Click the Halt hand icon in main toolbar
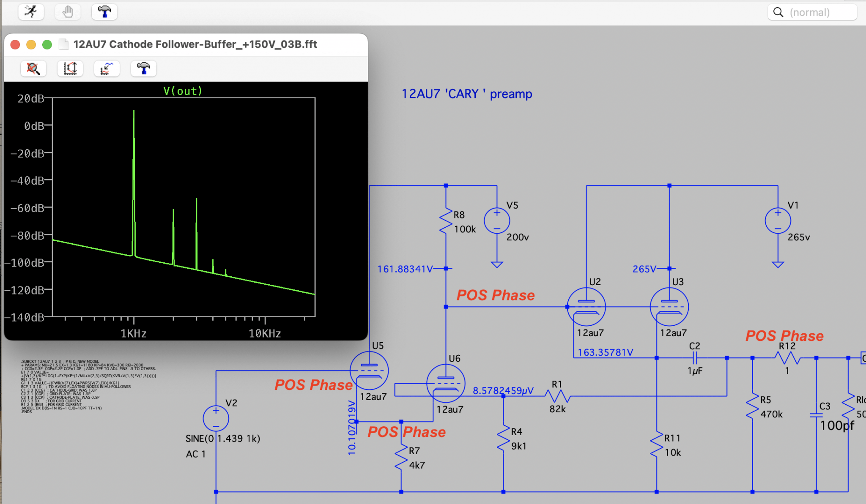Screen dimensions: 866x504 68,12
